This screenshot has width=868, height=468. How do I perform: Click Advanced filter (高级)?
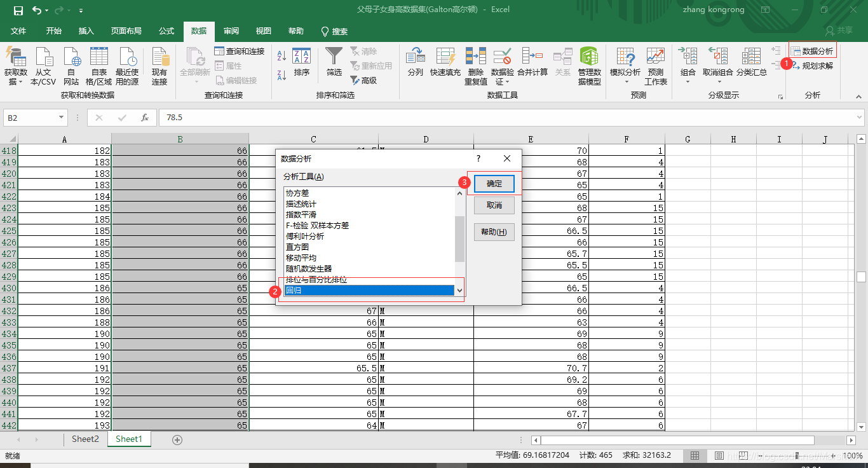tap(363, 80)
